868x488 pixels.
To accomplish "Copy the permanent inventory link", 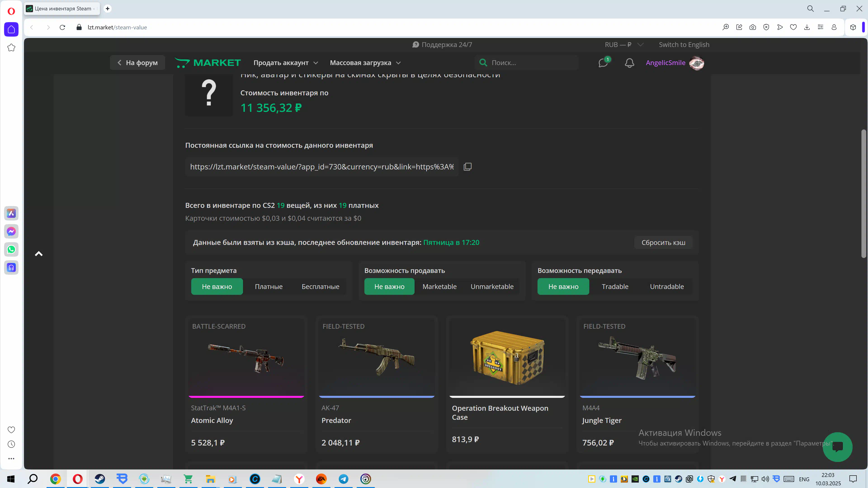I will pyautogui.click(x=467, y=167).
